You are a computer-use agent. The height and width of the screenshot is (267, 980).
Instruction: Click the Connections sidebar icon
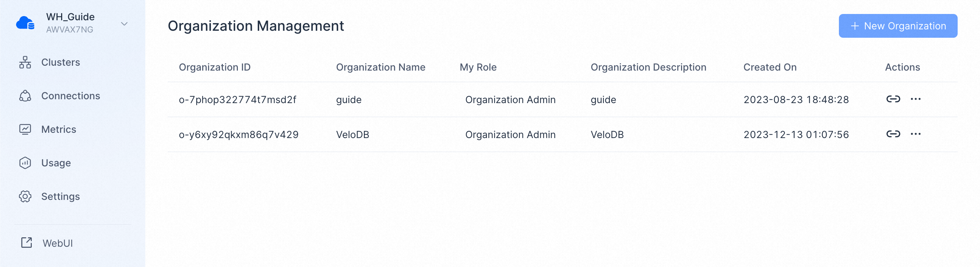pos(25,96)
